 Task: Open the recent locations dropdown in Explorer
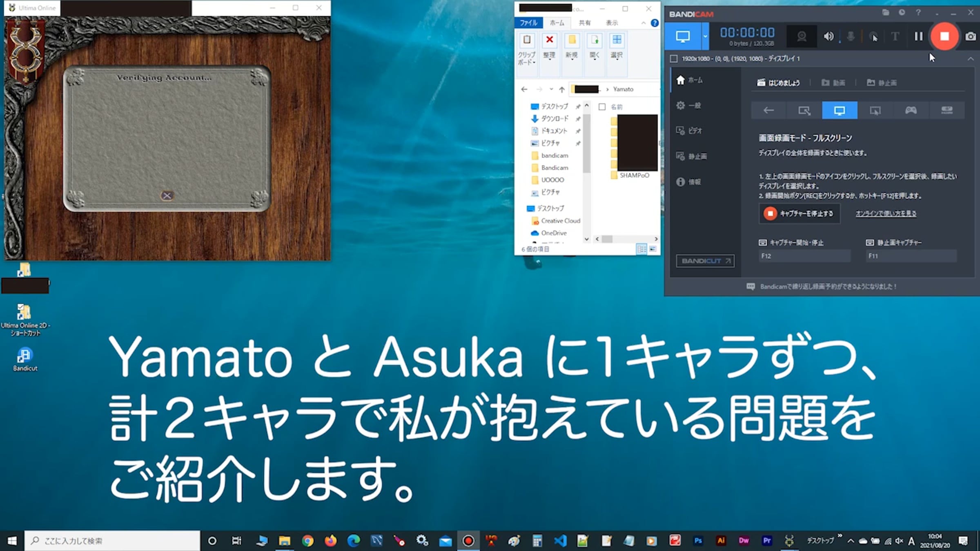(551, 89)
